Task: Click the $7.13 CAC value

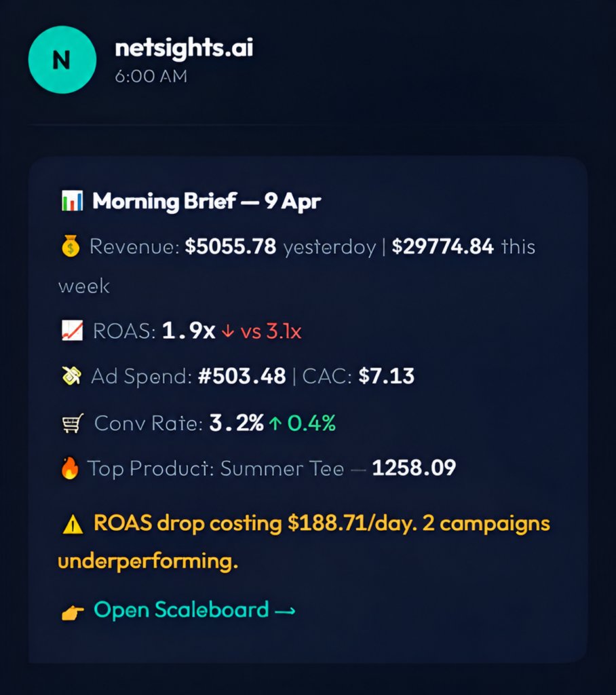Action: coord(387,376)
